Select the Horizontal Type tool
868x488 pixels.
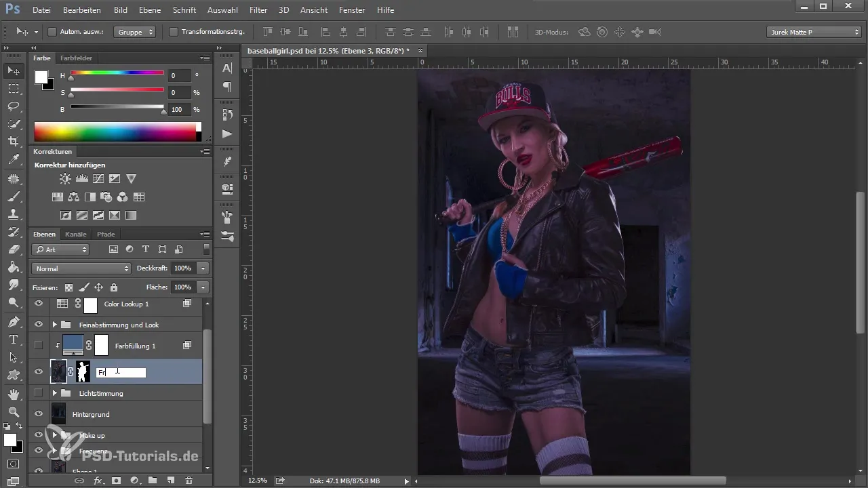pos(13,340)
